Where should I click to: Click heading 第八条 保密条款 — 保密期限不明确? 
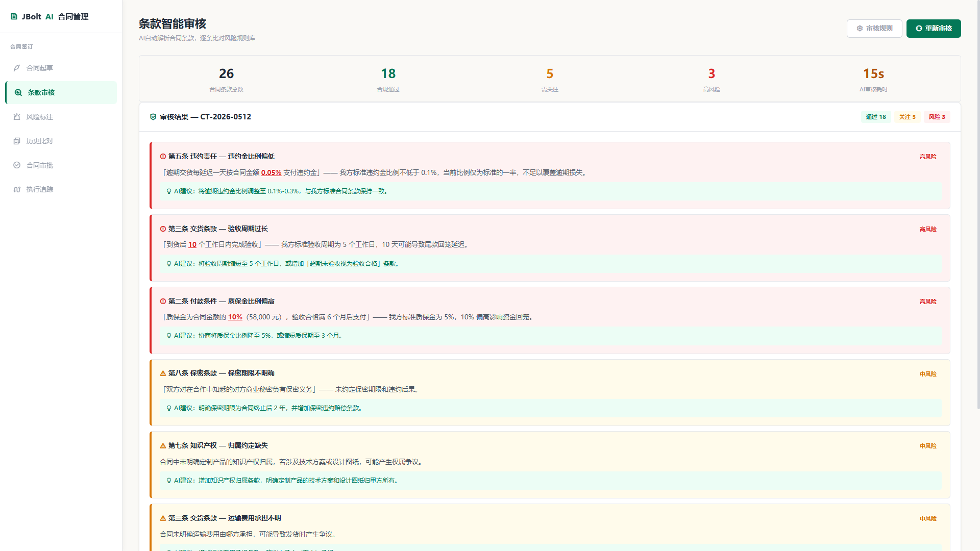tap(222, 373)
